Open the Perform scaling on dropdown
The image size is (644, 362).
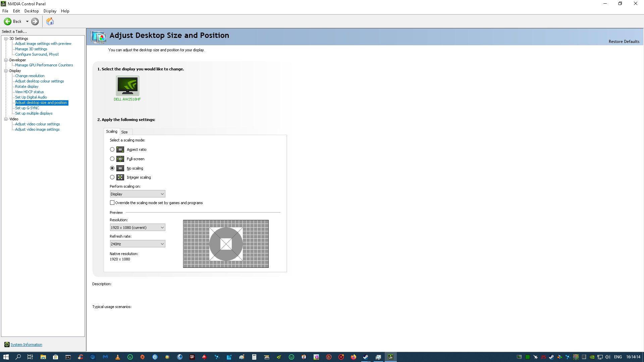coord(138,194)
